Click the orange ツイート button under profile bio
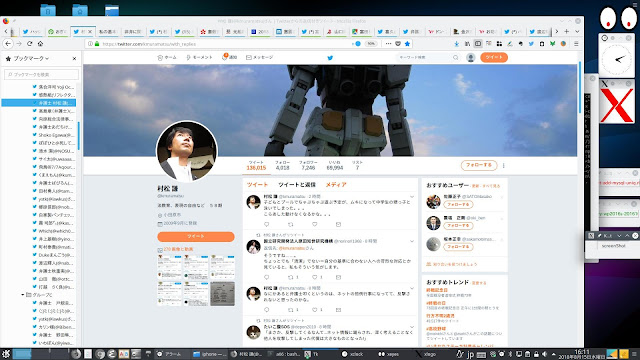 (x=196, y=236)
